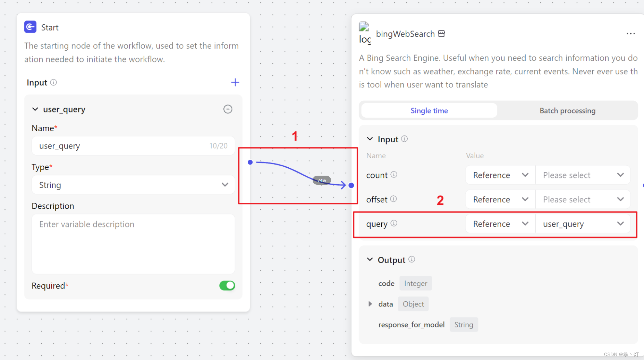Expand the data Object output row
The image size is (644, 360).
tap(370, 304)
